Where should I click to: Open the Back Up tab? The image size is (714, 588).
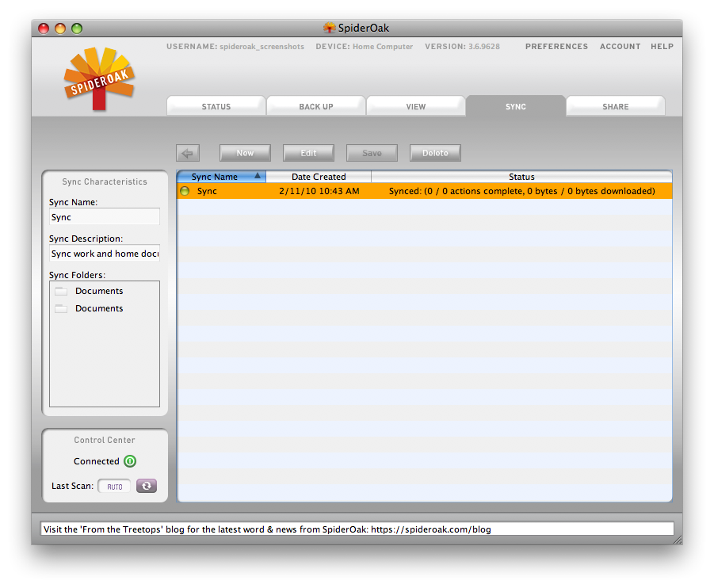coord(316,106)
